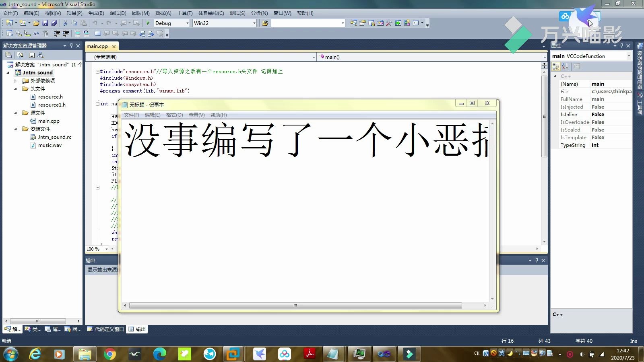644x362 pixels.
Task: Switch to the main.cpp editor tab
Action: 97,46
